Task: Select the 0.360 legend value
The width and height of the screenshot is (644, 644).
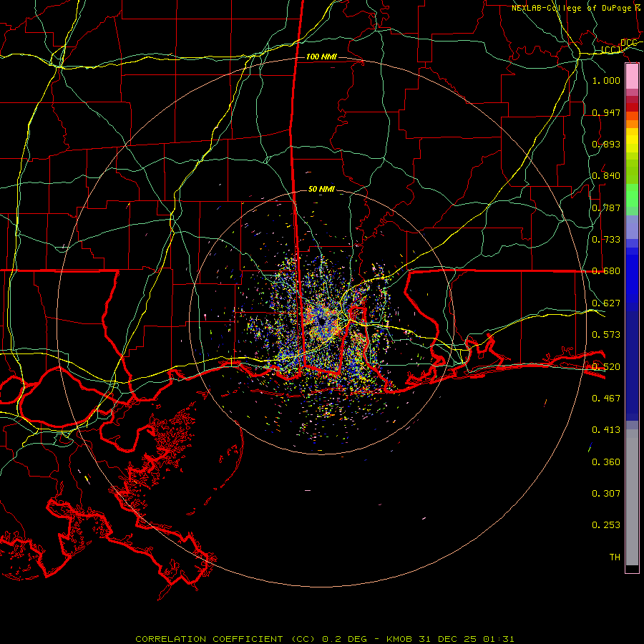Action: [x=606, y=462]
